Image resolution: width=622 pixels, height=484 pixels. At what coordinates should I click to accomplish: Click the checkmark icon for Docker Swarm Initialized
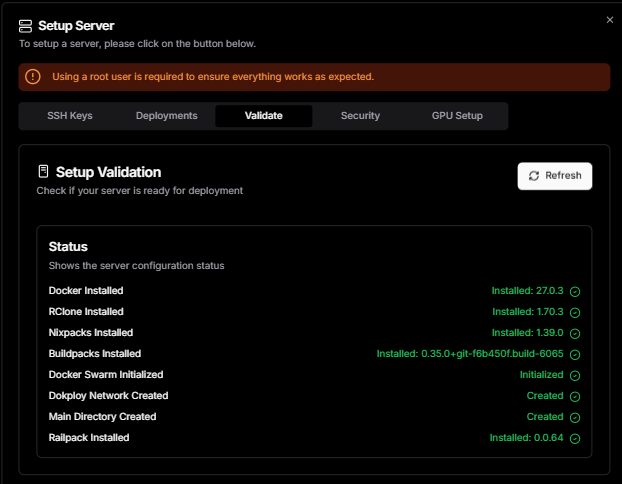pos(575,375)
